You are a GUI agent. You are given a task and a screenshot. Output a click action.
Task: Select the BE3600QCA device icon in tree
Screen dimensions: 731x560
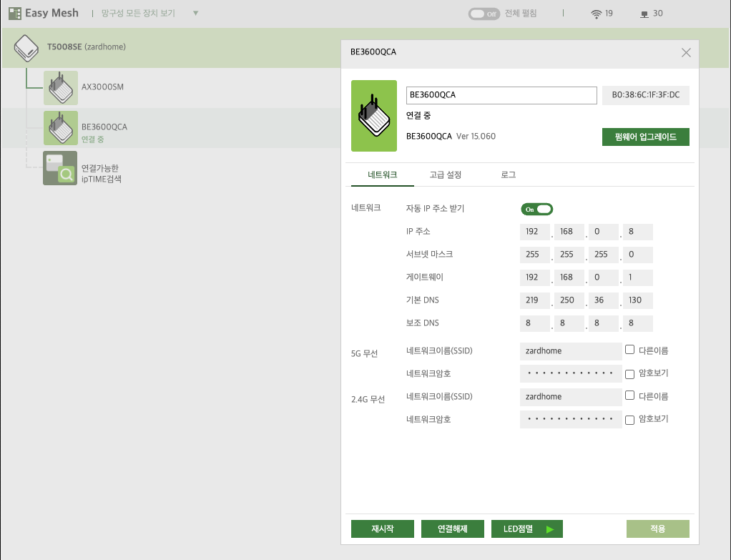pyautogui.click(x=61, y=128)
